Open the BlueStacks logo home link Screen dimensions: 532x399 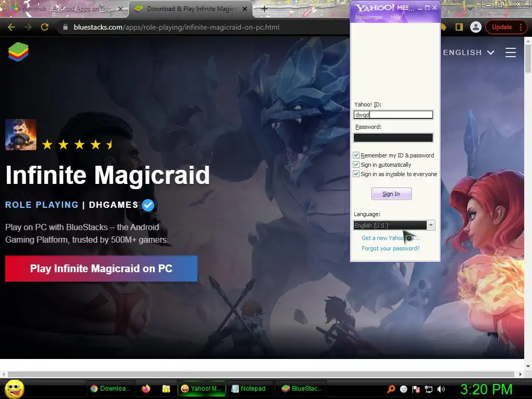point(18,52)
